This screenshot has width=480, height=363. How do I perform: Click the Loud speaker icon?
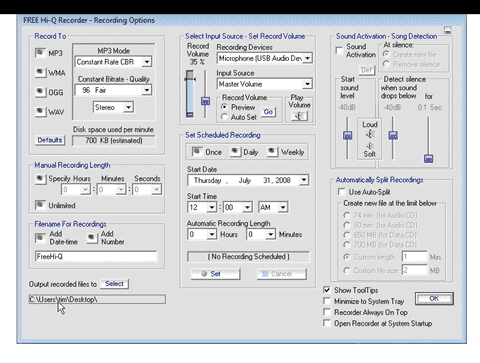click(x=370, y=134)
